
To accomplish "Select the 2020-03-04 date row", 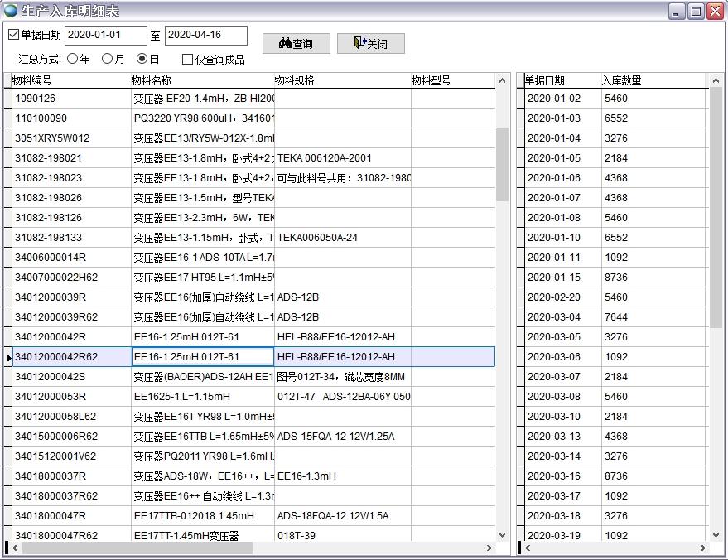I will [x=554, y=317].
